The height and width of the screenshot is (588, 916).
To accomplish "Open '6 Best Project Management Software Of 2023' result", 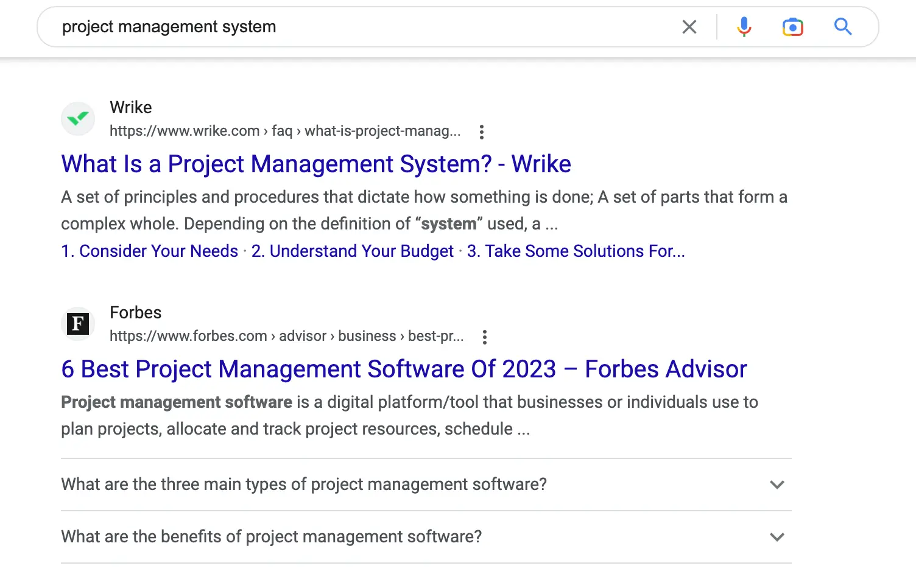I will [404, 369].
